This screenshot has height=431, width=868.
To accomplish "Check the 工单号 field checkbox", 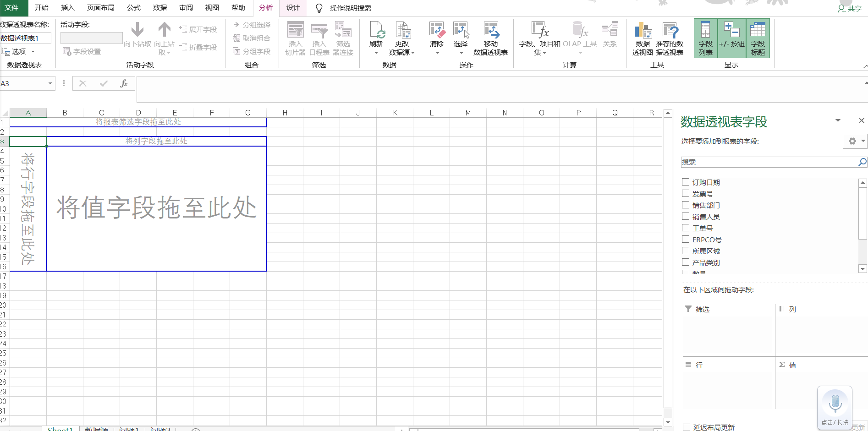I will pos(686,228).
